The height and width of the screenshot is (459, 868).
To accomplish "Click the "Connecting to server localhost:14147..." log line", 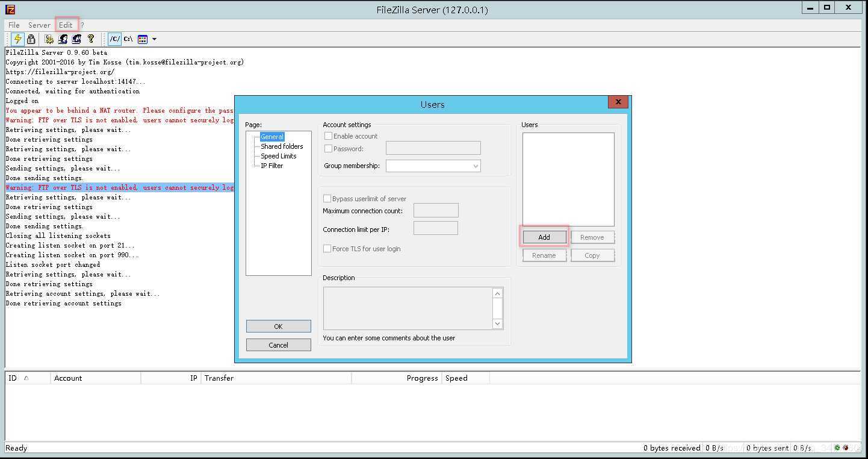I will (75, 81).
